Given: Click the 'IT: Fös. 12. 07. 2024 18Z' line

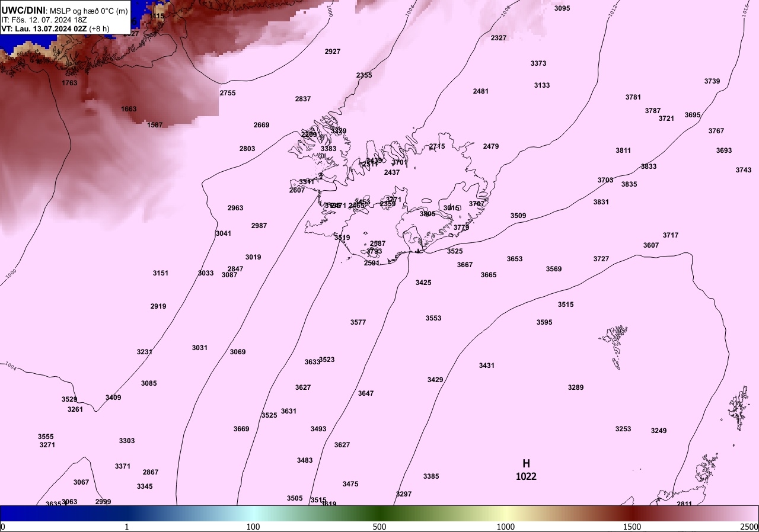Looking at the screenshot, I should click(44, 20).
